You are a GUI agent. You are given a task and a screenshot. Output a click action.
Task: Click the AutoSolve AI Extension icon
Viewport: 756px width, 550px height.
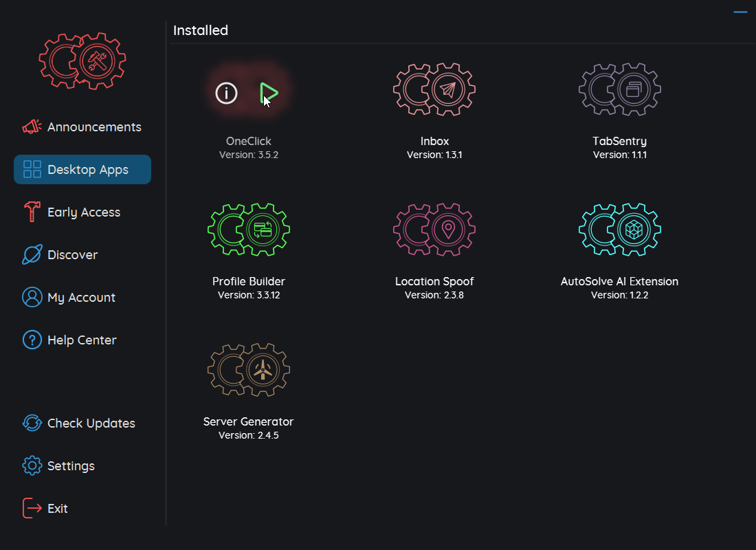pos(620,230)
